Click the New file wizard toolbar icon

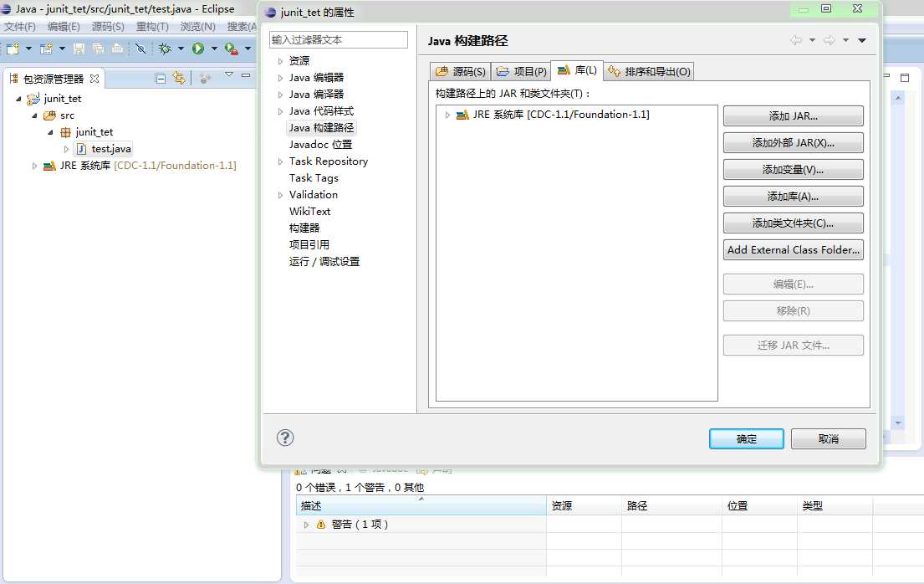point(13,49)
